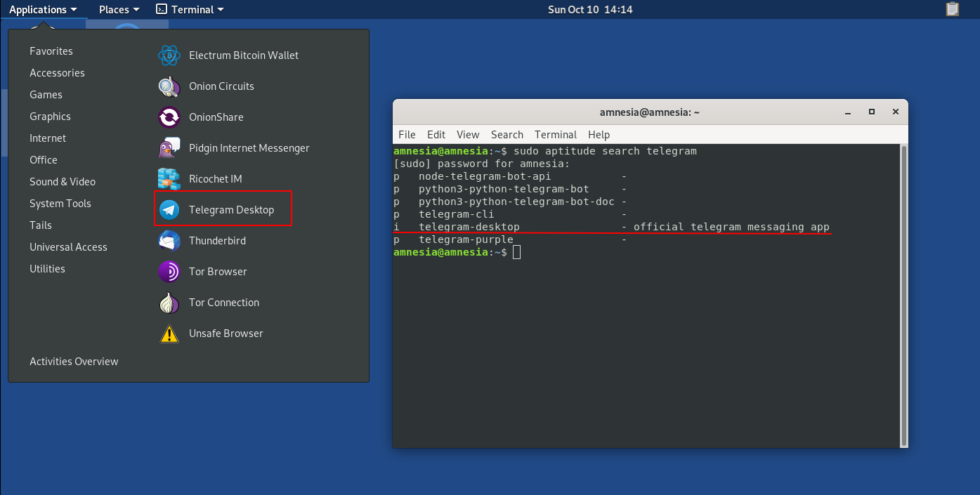Image resolution: width=980 pixels, height=495 pixels.
Task: Click the Pidgin Internet Messenger icon
Action: (169, 148)
